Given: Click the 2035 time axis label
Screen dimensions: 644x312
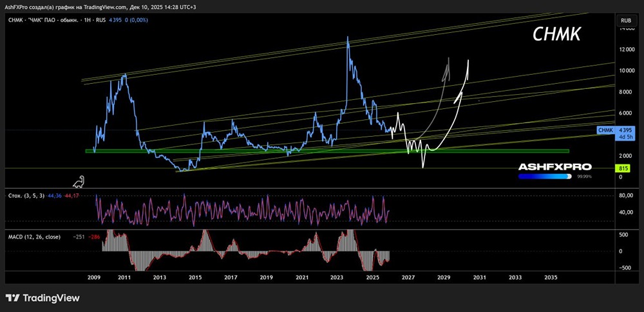Looking at the screenshot, I should point(551,277).
